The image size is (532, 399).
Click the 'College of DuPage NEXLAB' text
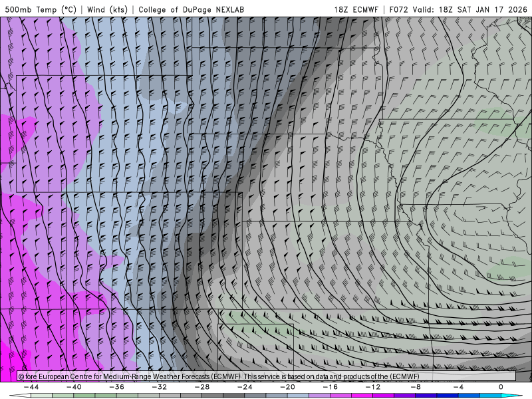[191, 9]
